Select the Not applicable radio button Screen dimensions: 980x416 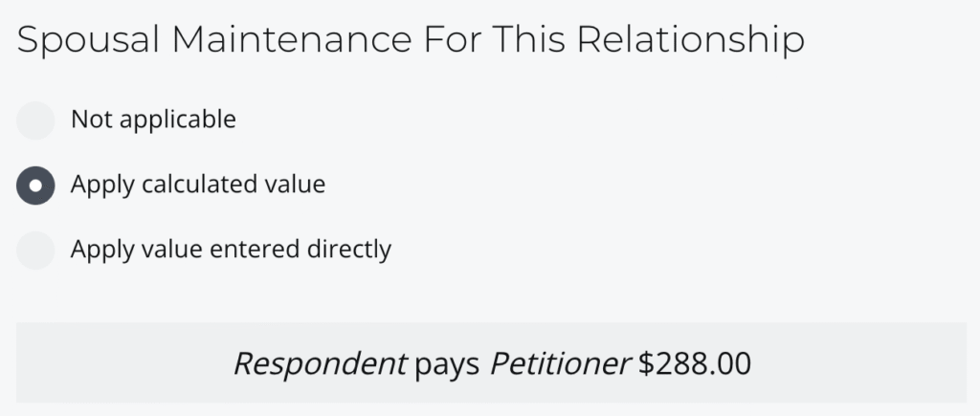pyautogui.click(x=36, y=120)
